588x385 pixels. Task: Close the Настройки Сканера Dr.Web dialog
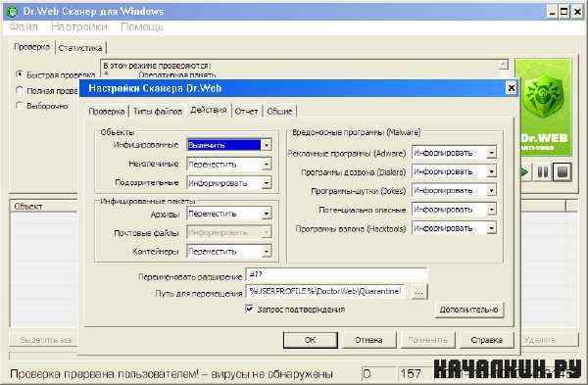512,88
